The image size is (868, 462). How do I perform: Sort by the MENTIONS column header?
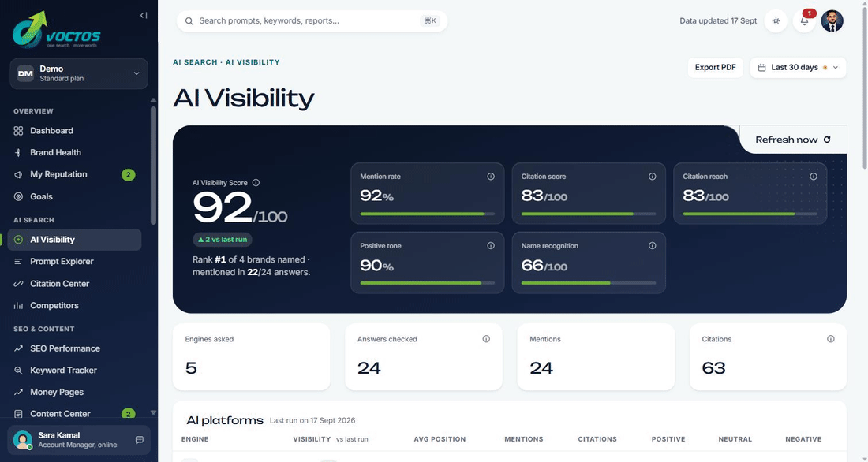pyautogui.click(x=524, y=439)
